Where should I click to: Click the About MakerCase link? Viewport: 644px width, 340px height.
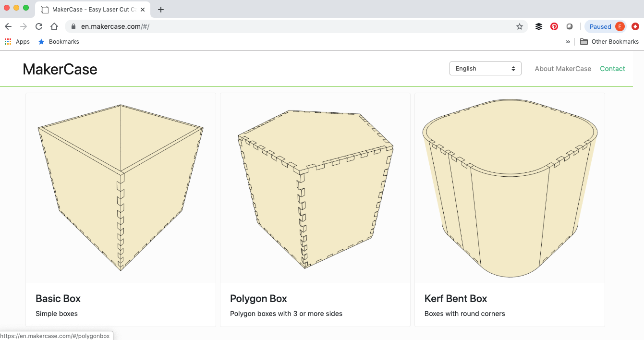pos(563,68)
